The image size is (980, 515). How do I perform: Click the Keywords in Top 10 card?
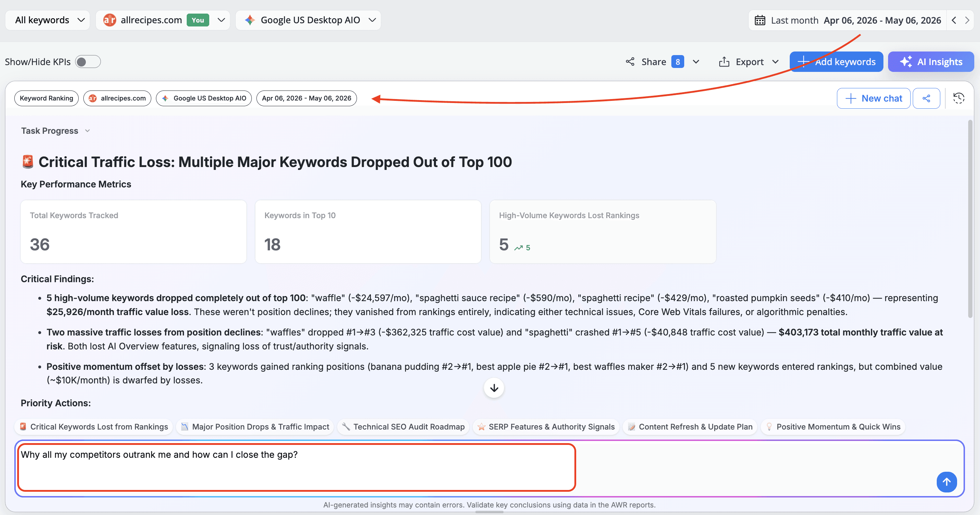368,232
